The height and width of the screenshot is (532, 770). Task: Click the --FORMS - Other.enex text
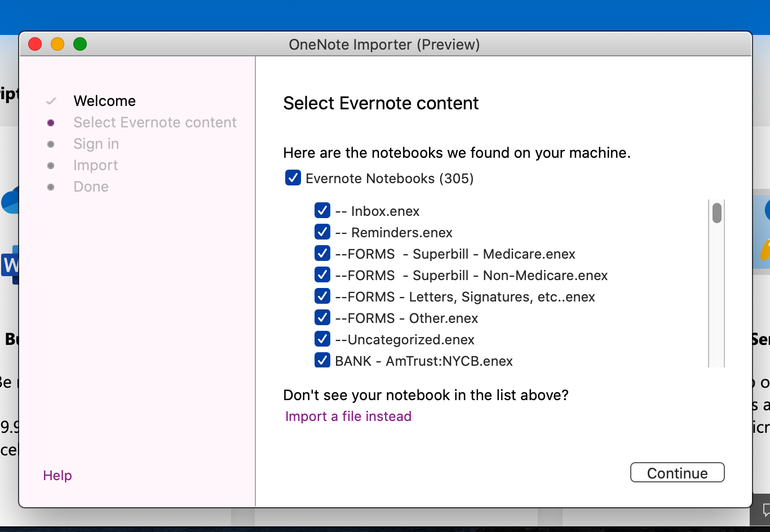406,318
